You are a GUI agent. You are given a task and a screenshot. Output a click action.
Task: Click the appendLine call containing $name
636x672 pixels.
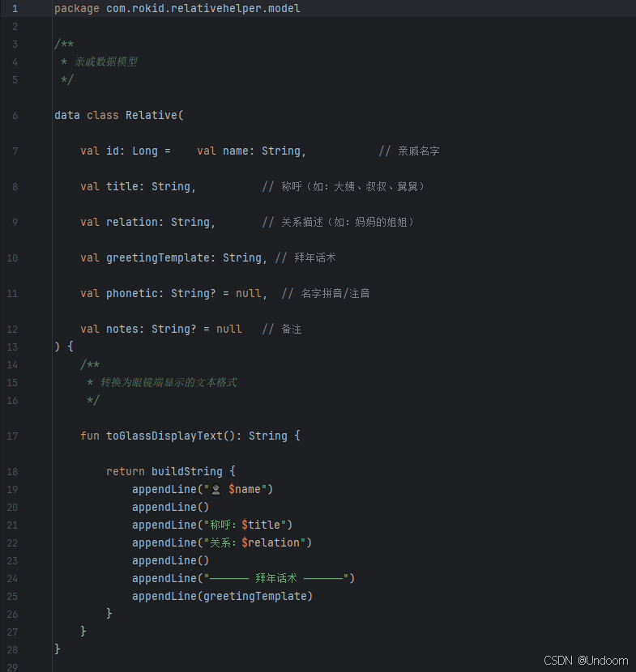[203, 489]
